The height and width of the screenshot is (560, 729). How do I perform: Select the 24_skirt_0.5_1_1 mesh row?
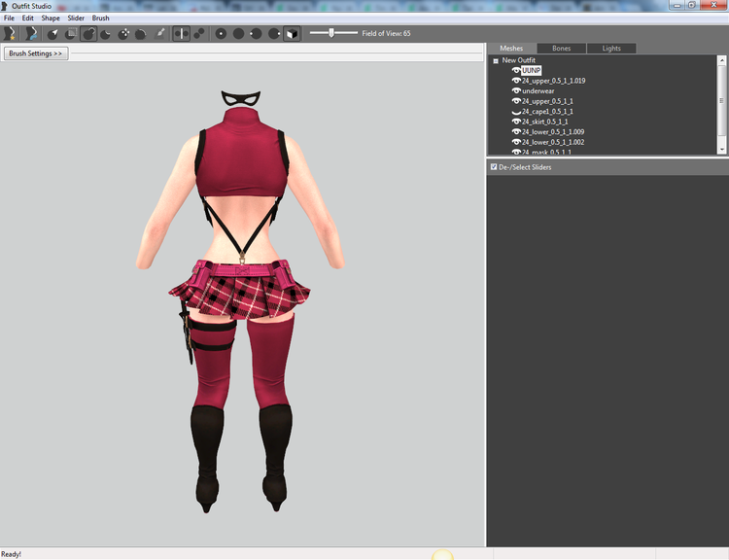pos(544,122)
